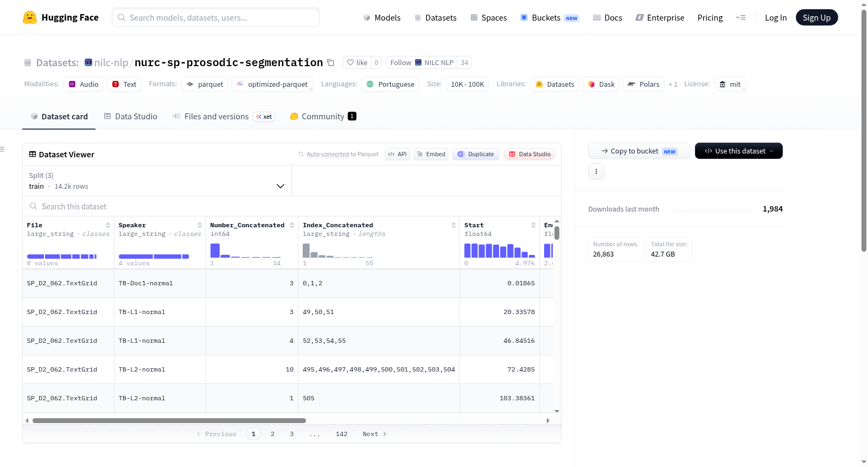Open the Spaces nav item
Image resolution: width=868 pixels, height=467 pixels.
coord(488,17)
